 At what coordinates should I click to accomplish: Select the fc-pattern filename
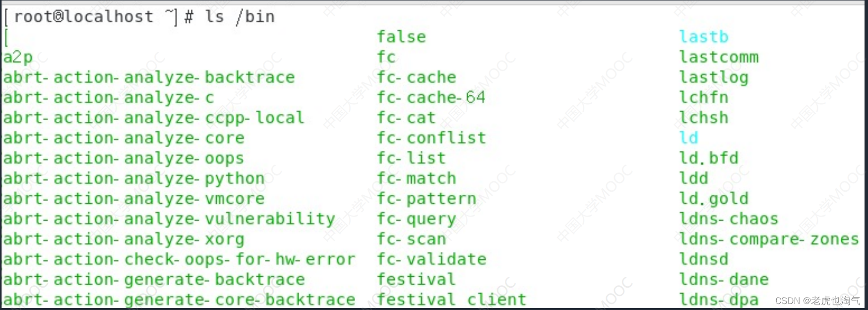426,199
